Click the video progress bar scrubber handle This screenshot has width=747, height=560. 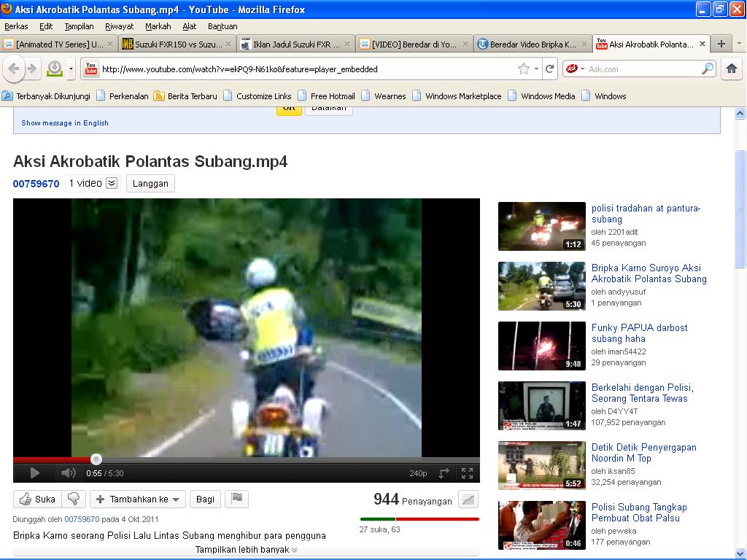click(x=96, y=459)
